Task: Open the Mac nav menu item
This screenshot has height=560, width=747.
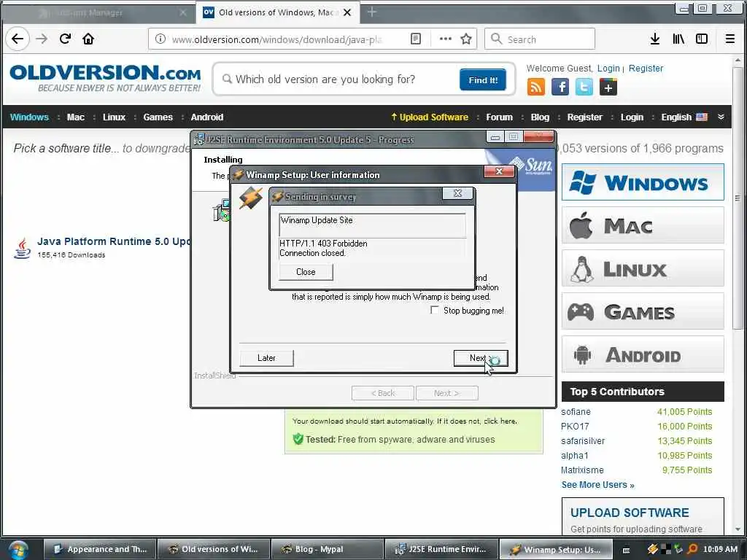Action: click(x=76, y=117)
